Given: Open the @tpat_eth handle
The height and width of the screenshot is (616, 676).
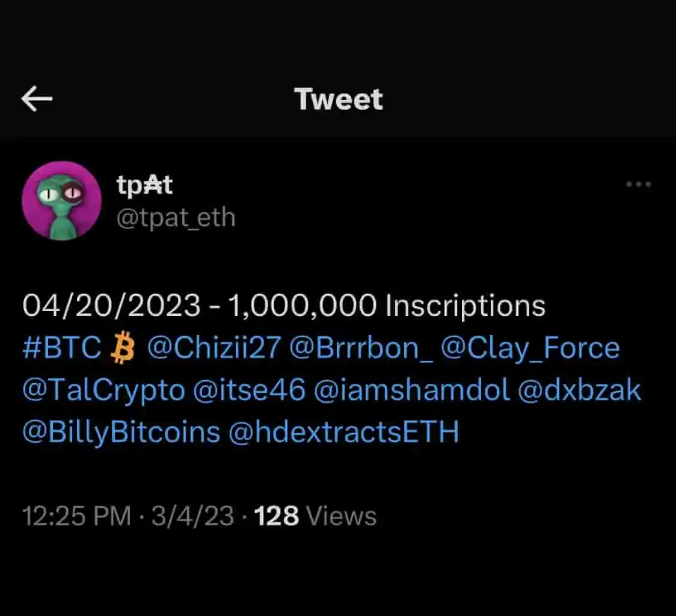Looking at the screenshot, I should point(176,218).
